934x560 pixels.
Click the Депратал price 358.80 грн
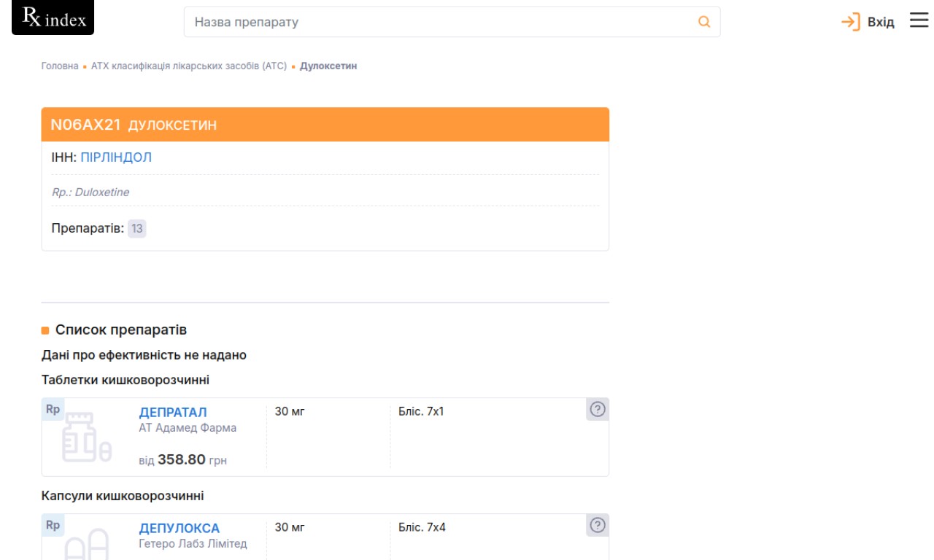[x=182, y=460]
